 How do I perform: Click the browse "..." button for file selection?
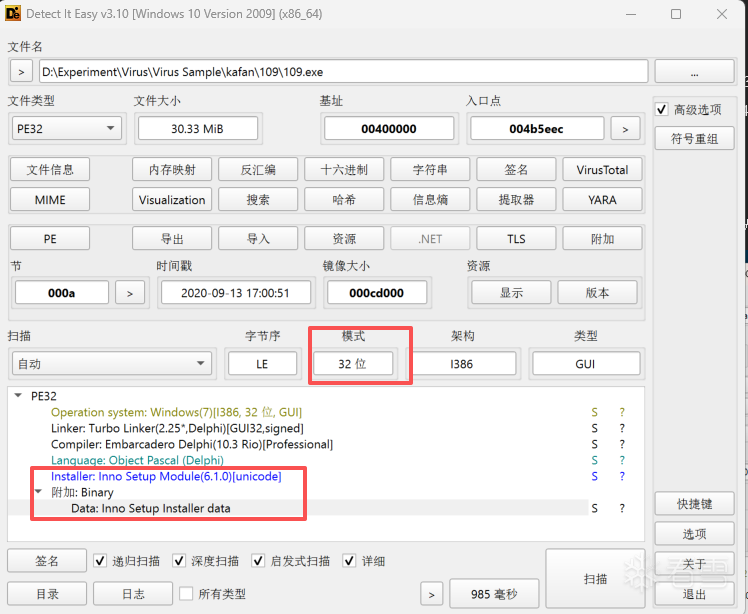coord(693,72)
